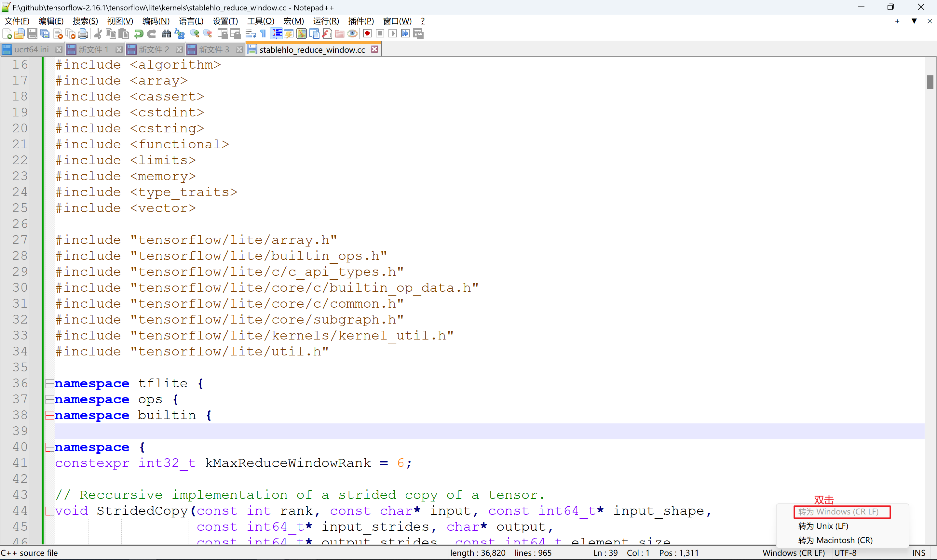Open User Defined Language icon
Viewport: 937px width, 560px height.
(289, 34)
